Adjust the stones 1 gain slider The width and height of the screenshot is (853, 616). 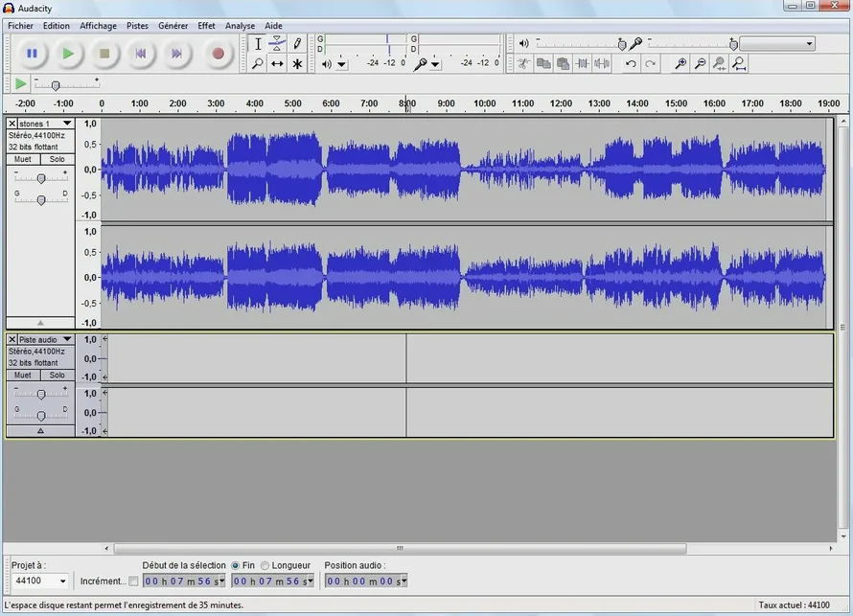pyautogui.click(x=40, y=178)
